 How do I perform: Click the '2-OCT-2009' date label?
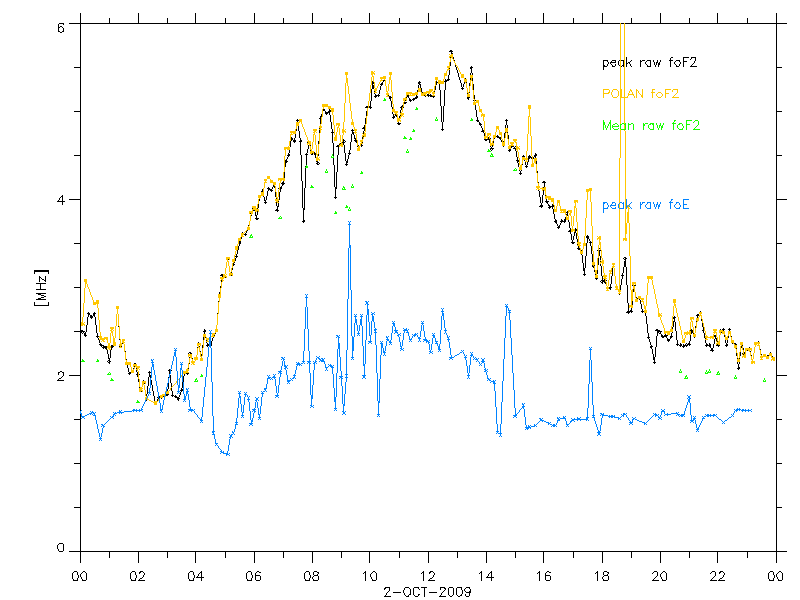[427, 592]
